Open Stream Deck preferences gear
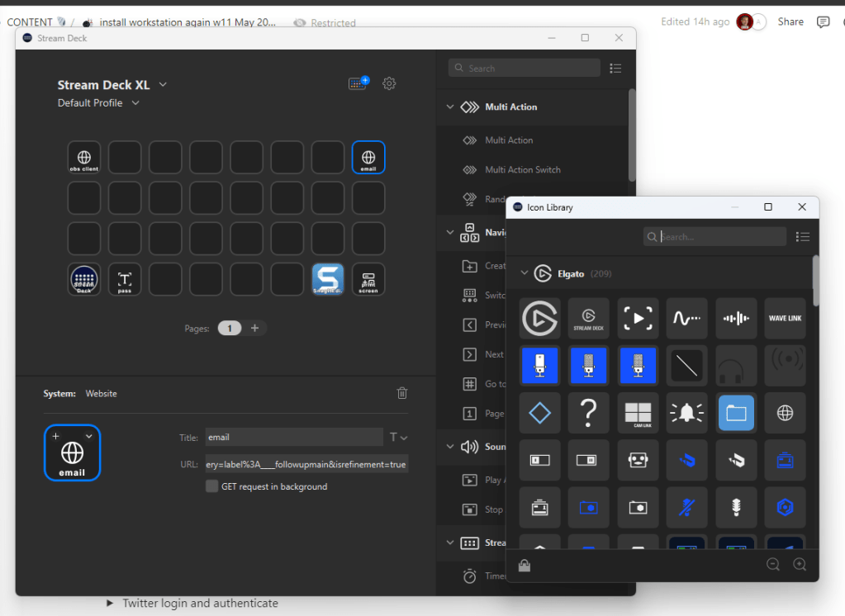The image size is (845, 616). click(x=389, y=83)
